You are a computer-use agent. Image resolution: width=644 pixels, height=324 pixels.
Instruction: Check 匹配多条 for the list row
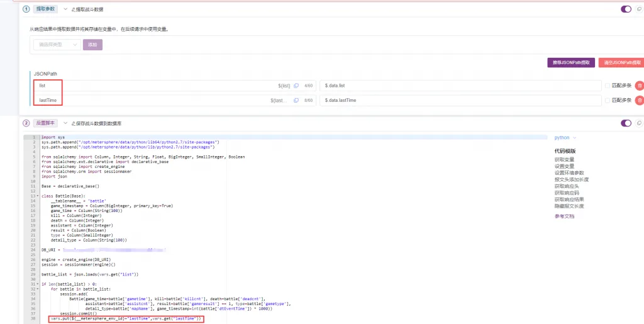(x=608, y=86)
